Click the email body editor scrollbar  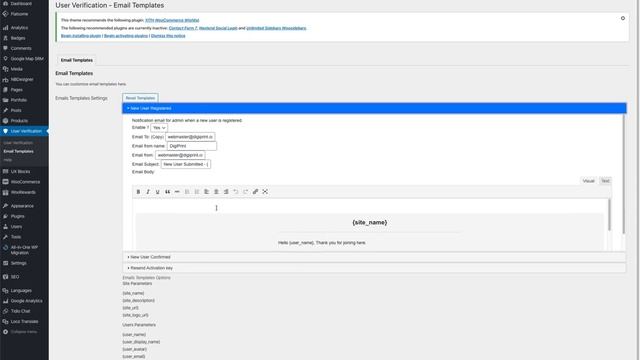point(610,215)
